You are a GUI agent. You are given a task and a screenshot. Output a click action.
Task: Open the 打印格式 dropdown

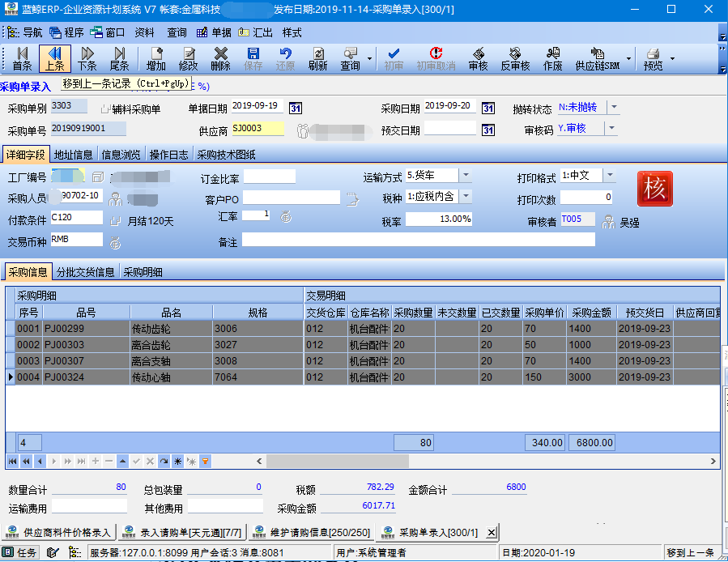coord(610,175)
